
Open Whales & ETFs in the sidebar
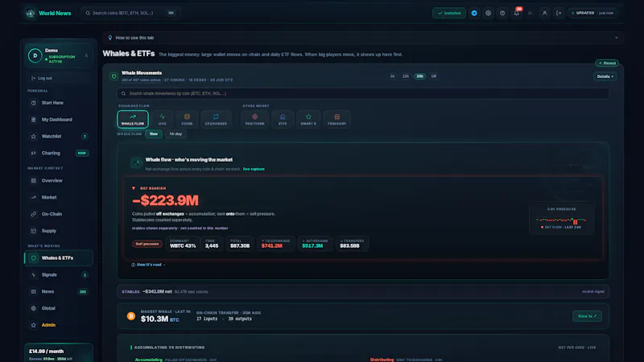(59, 258)
